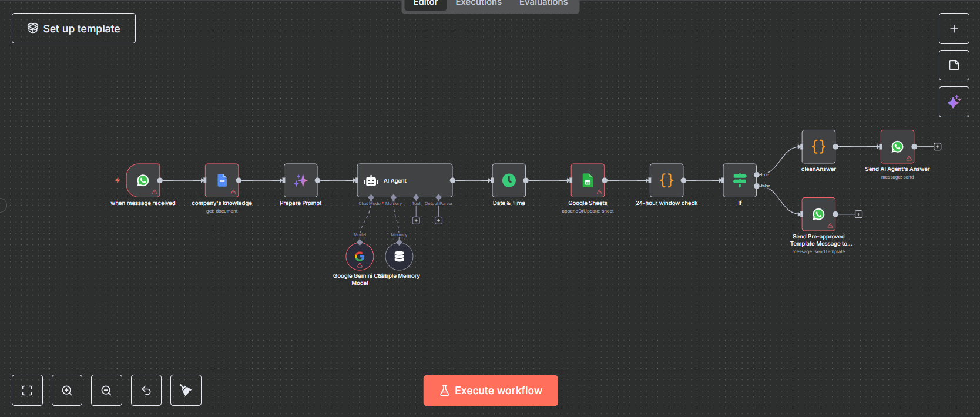Click the 'get: document' subtitle
980x417 pixels.
[x=222, y=211]
